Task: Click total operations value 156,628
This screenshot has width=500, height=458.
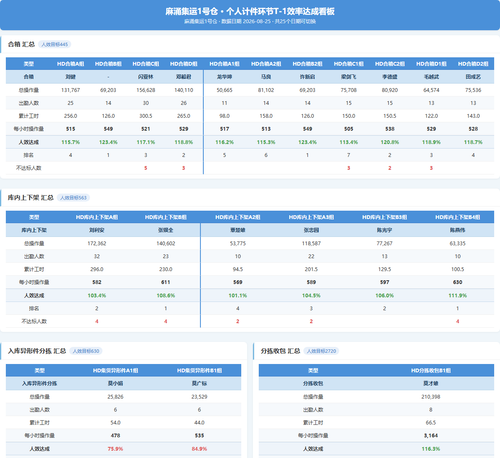Action: pos(146,90)
